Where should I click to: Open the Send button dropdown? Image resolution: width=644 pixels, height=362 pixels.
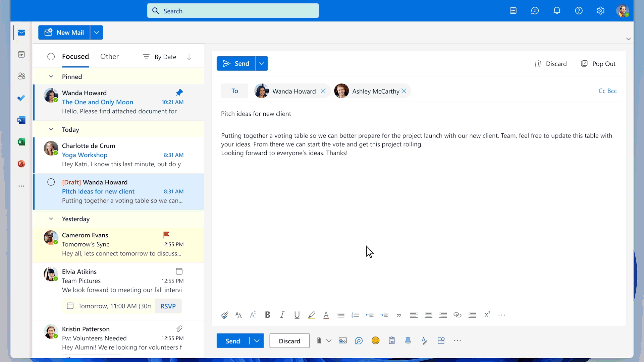click(262, 63)
